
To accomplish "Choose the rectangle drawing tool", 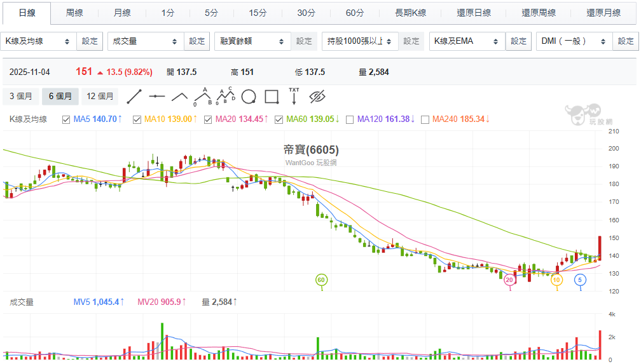I will [x=272, y=97].
